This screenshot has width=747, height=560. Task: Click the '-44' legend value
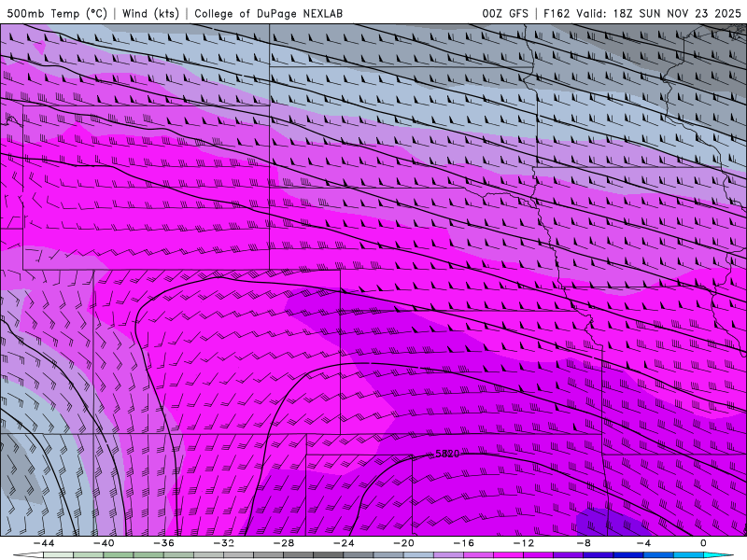pos(44,543)
